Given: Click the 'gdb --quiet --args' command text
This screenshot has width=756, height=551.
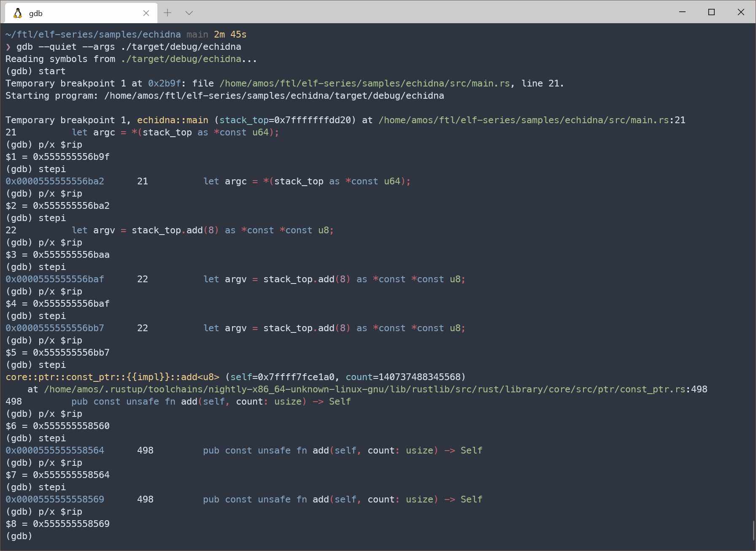Looking at the screenshot, I should (65, 47).
